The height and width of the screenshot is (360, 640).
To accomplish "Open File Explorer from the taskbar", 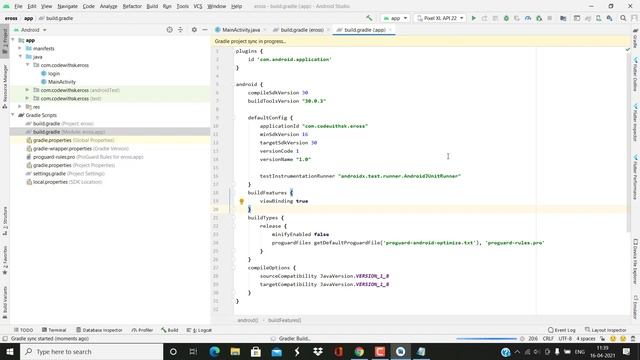I will pyautogui.click(x=235, y=351).
